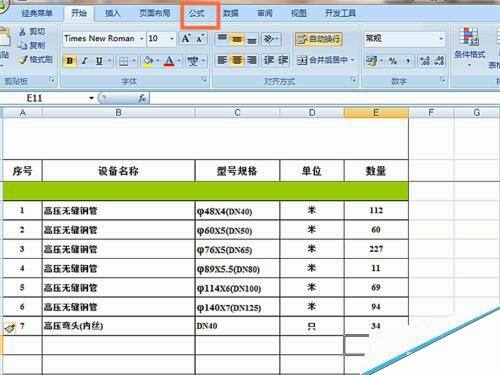Click Merge and Center (合并后居中)
This screenshot has width=500, height=375.
[x=322, y=60]
